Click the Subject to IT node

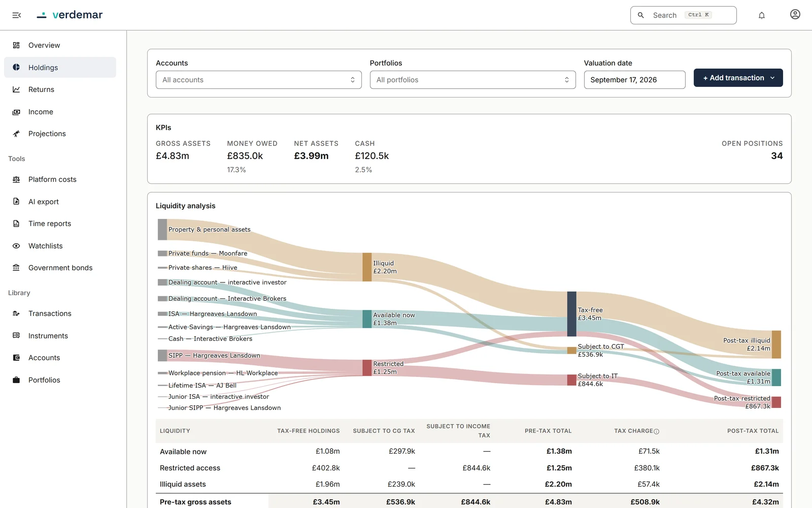click(571, 380)
